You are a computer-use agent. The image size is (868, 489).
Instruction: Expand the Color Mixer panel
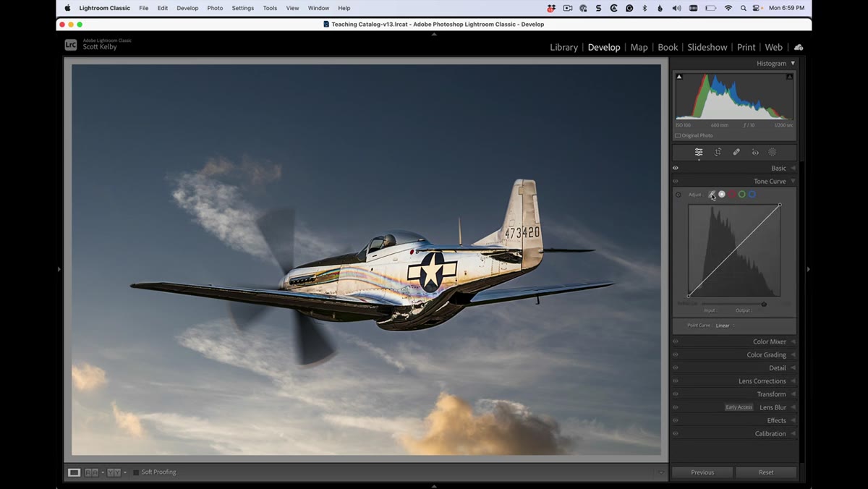point(793,342)
